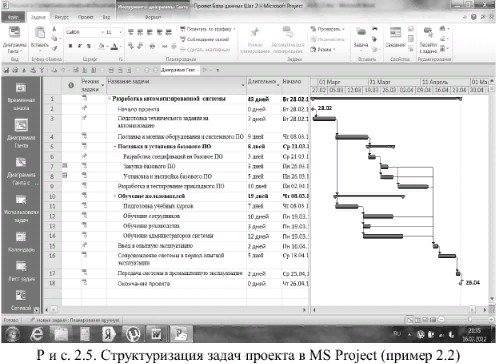Switch to the Resource ribbon tab
This screenshot has height=364, width=496.
pos(61,17)
